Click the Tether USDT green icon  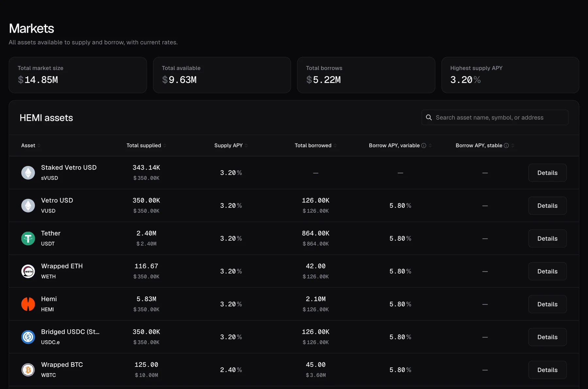point(28,238)
